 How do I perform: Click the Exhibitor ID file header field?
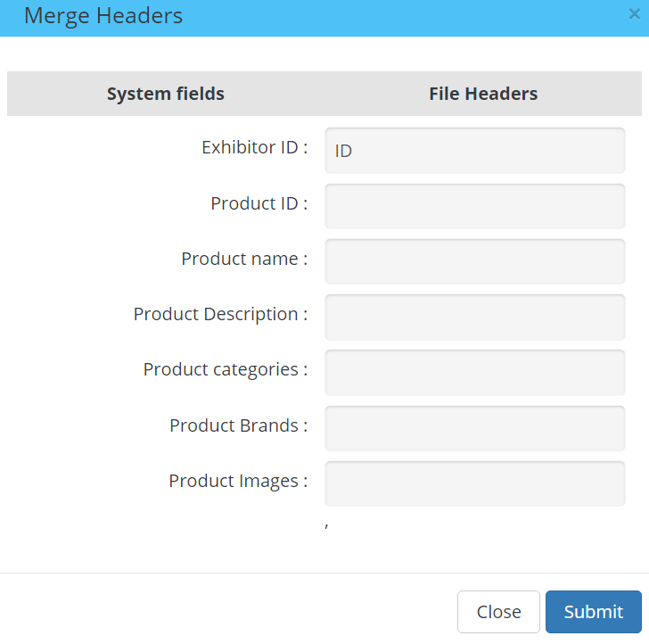474,151
